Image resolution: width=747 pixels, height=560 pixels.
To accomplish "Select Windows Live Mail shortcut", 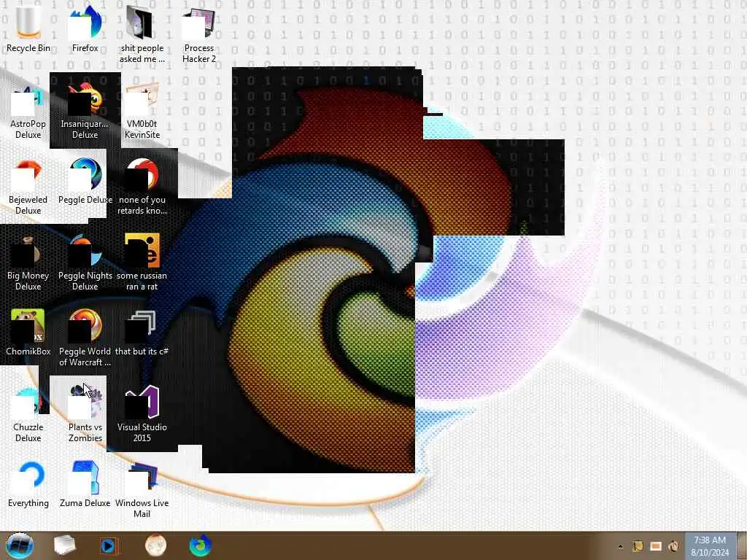I will pyautogui.click(x=142, y=490).
